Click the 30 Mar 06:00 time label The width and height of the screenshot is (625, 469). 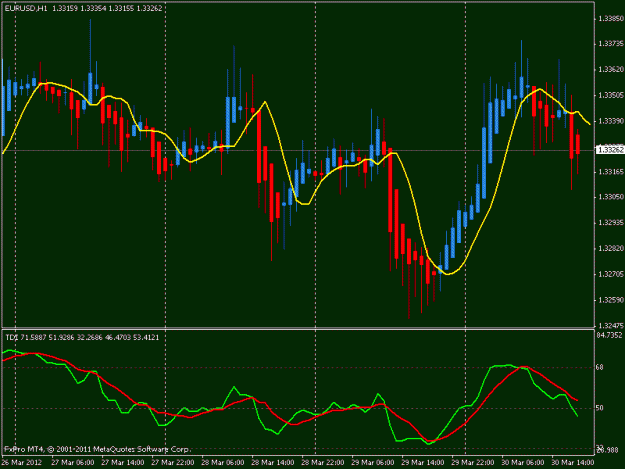click(523, 463)
